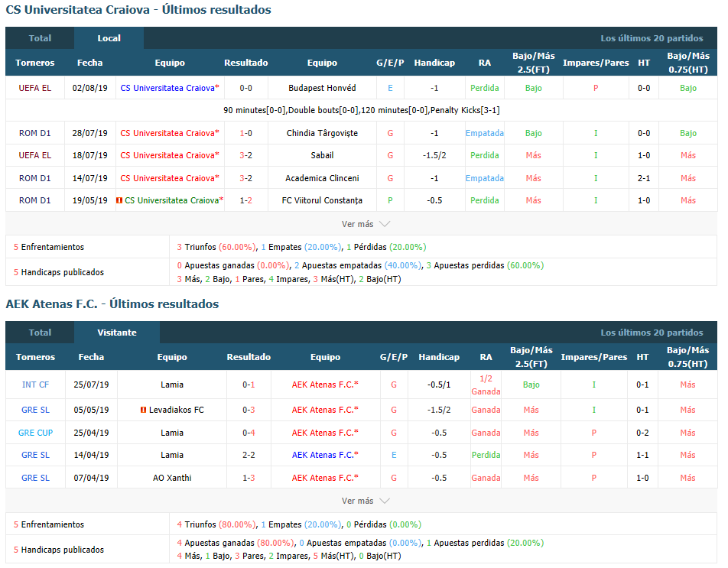
Task: Click the date 05/05/19
Action: 91,410
